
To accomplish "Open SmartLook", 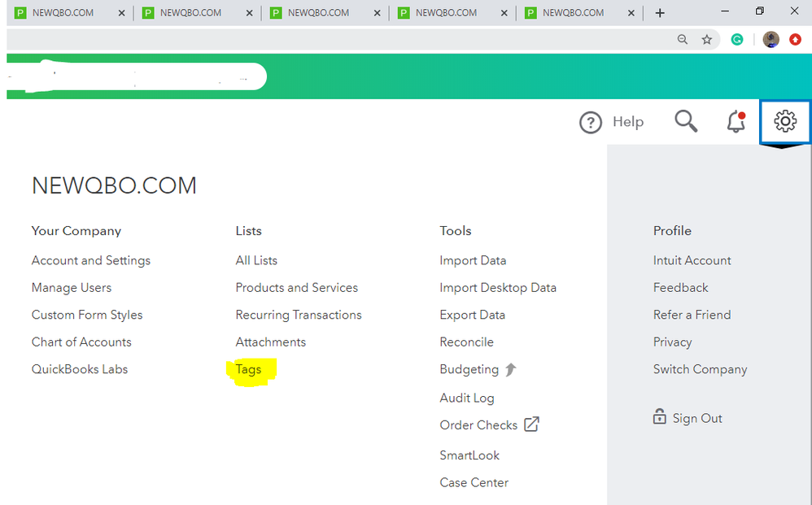I will coord(469,455).
